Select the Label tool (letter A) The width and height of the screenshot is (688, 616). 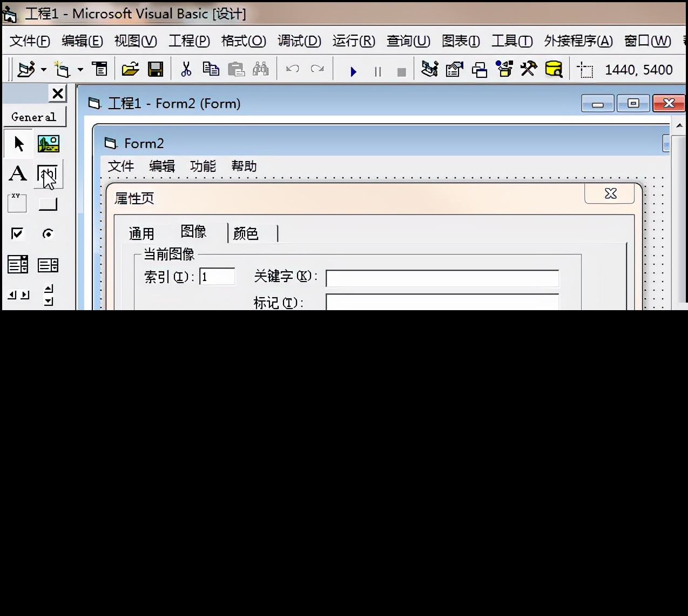tap(18, 174)
